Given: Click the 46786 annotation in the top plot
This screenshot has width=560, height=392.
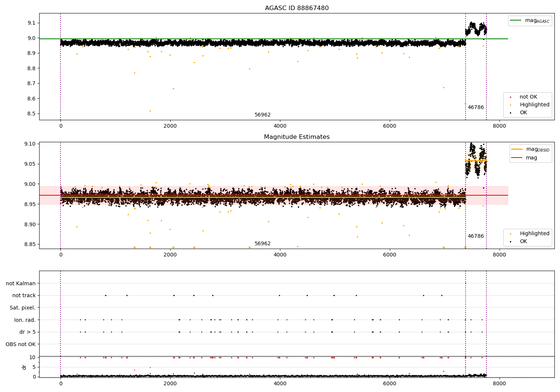Looking at the screenshot, I should coord(476,108).
